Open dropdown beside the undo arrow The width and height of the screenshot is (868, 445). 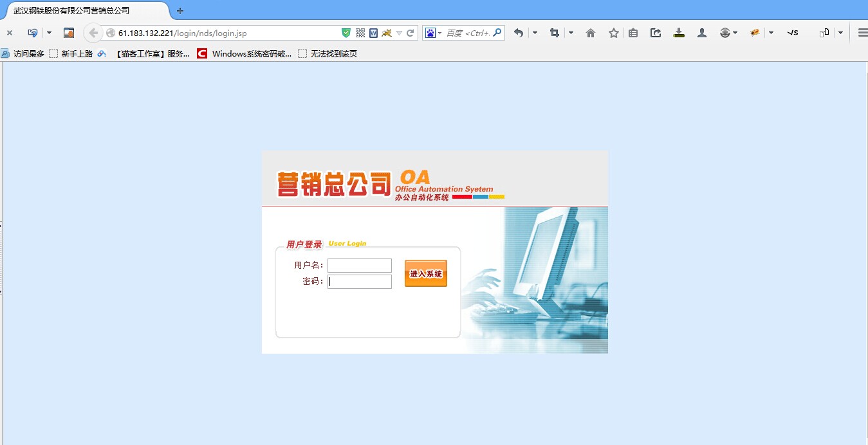pos(535,33)
